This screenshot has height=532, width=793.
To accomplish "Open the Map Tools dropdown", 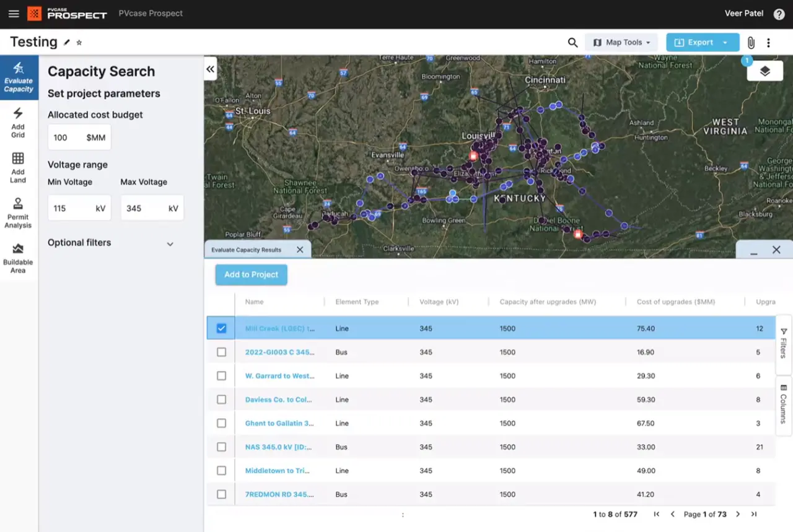I will [x=621, y=43].
